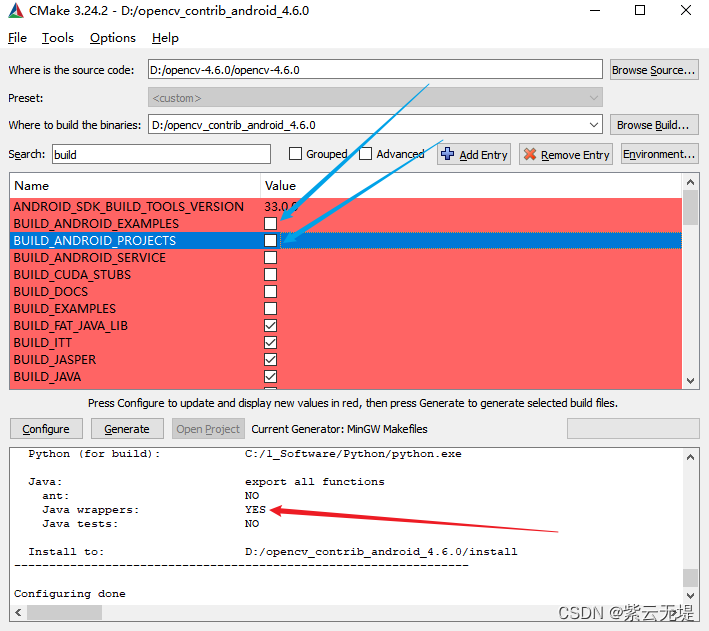Select the BUILD_ANDROID_SERVICE name cell
The image size is (709, 631).
pos(90,257)
